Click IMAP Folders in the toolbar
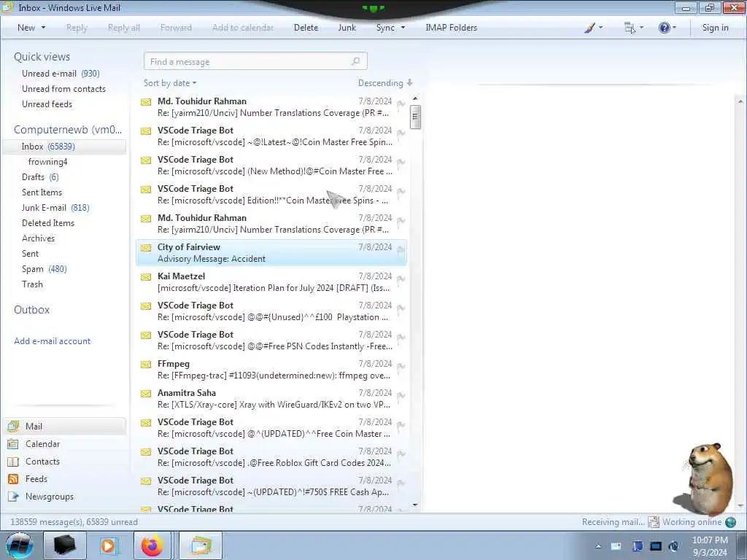Screen dimensions: 747x560 pos(451,28)
